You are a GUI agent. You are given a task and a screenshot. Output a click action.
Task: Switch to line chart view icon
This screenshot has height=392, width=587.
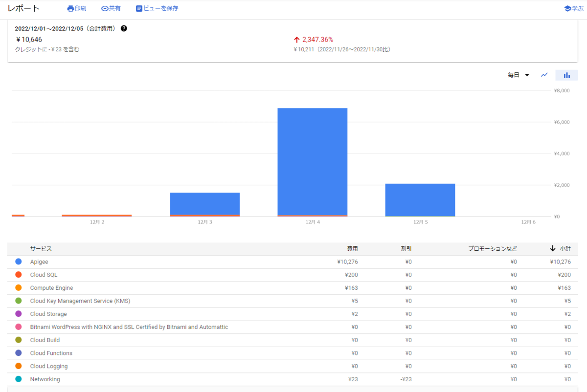(x=544, y=75)
